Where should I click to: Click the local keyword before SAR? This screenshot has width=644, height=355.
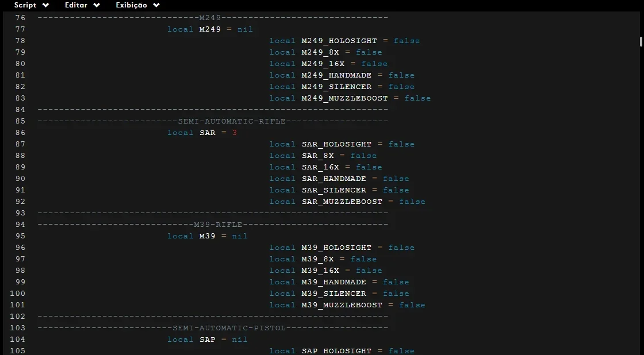181,133
